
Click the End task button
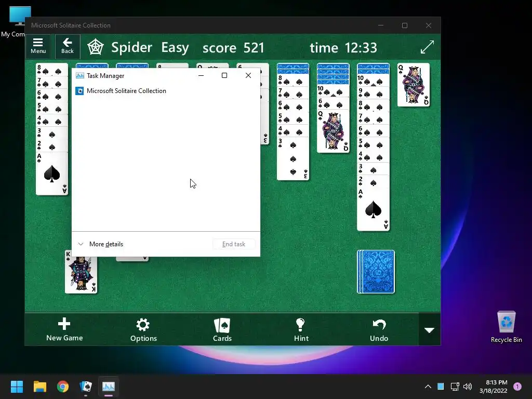click(x=234, y=244)
